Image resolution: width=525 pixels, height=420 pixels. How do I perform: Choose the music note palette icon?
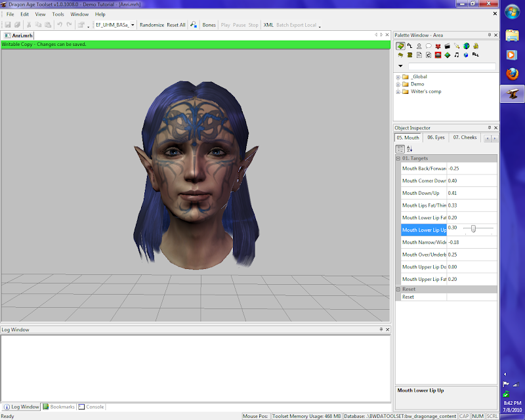(x=456, y=55)
